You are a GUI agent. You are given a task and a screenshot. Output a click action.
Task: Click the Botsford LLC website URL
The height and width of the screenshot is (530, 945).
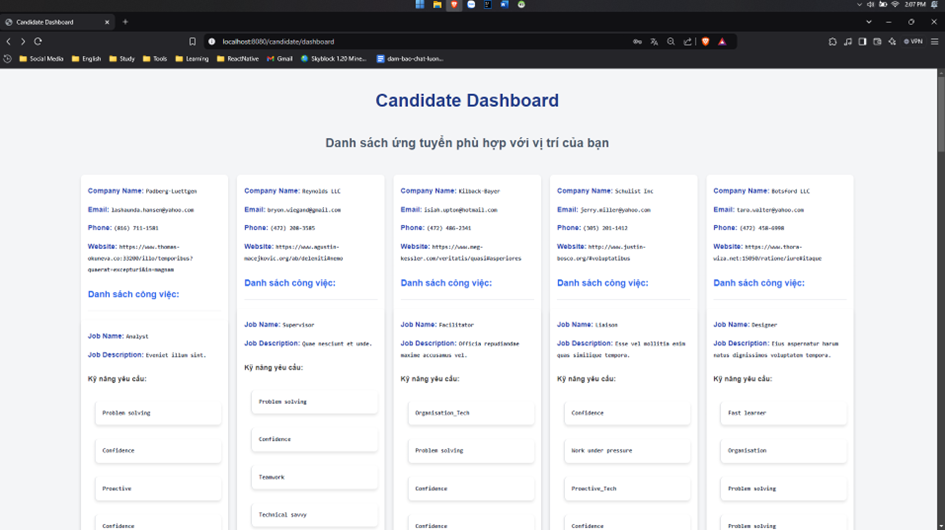767,252
